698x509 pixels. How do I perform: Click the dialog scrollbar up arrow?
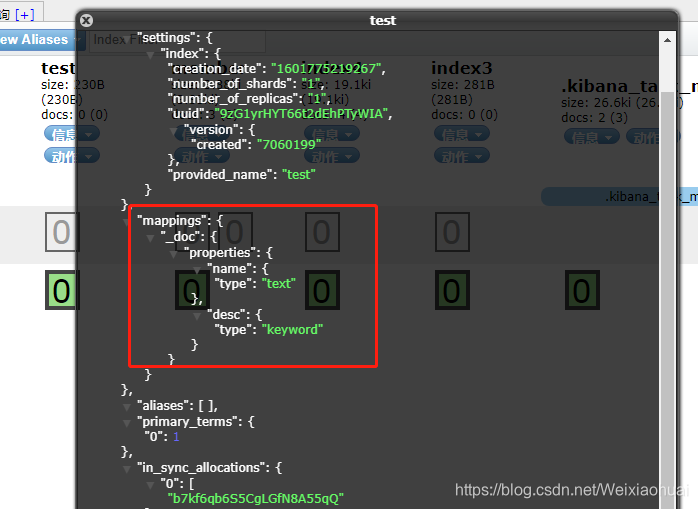pyautogui.click(x=667, y=40)
